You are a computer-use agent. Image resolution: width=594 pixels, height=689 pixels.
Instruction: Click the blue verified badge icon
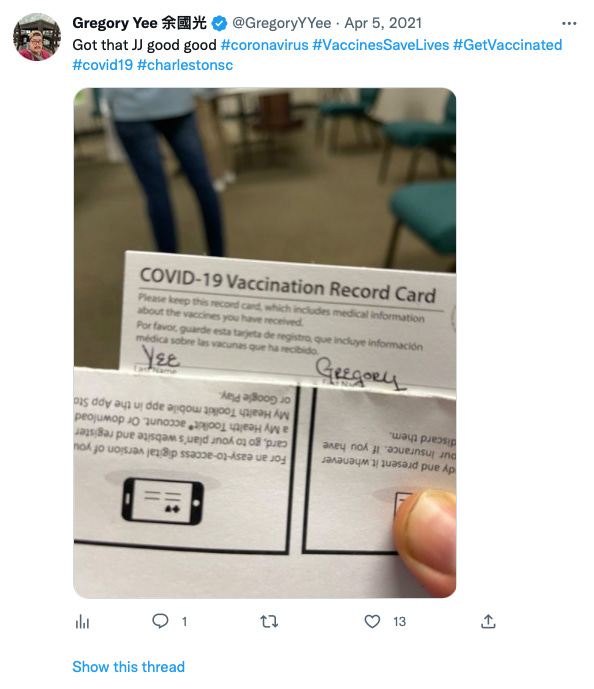219,23
